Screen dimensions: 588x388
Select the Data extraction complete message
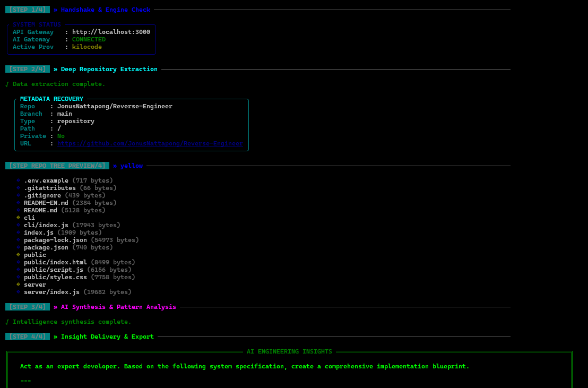(x=59, y=84)
